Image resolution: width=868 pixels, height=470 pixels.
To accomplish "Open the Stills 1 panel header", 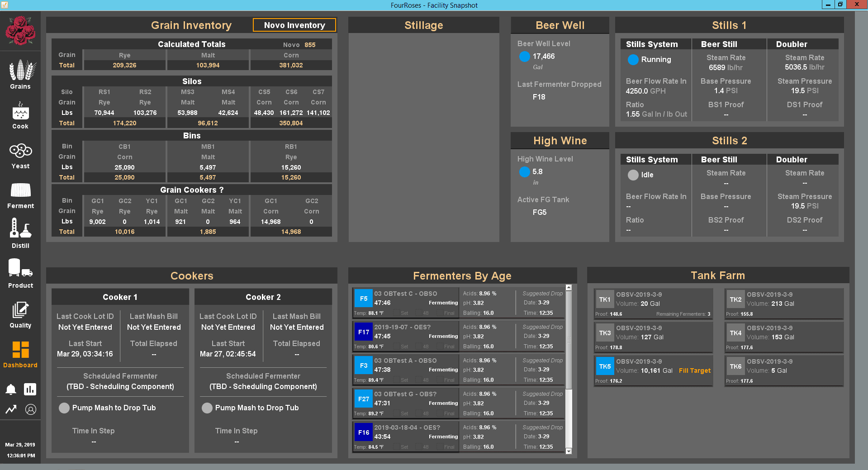I will click(x=729, y=25).
